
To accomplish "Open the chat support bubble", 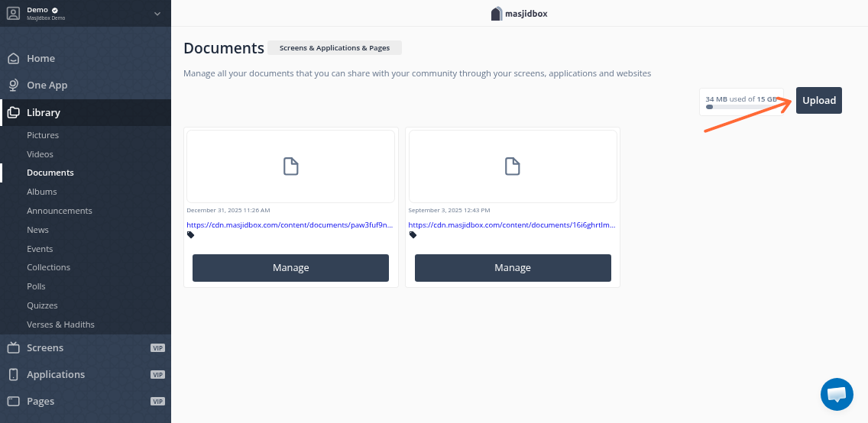I will 837,394.
